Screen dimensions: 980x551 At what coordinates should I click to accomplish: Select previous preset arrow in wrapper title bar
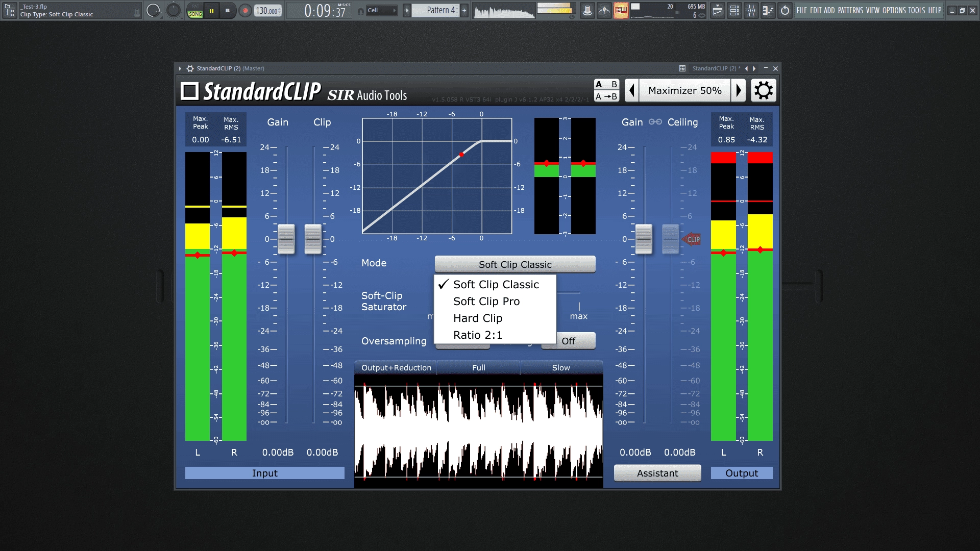click(746, 68)
